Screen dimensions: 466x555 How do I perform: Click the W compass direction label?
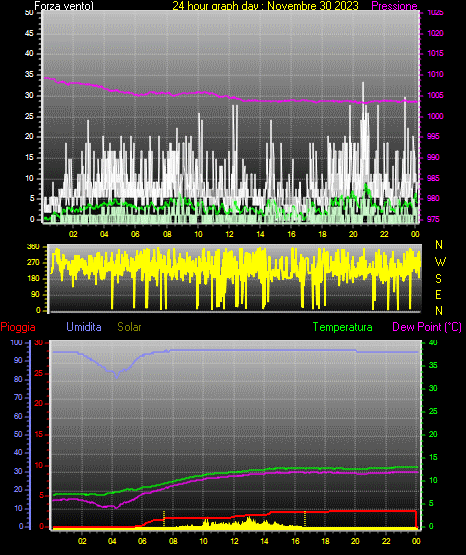(440, 262)
